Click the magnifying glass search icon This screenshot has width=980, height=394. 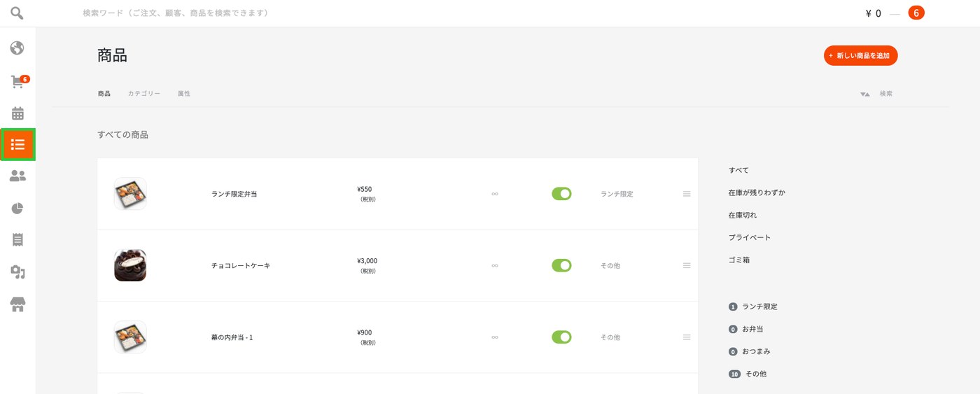click(x=17, y=13)
